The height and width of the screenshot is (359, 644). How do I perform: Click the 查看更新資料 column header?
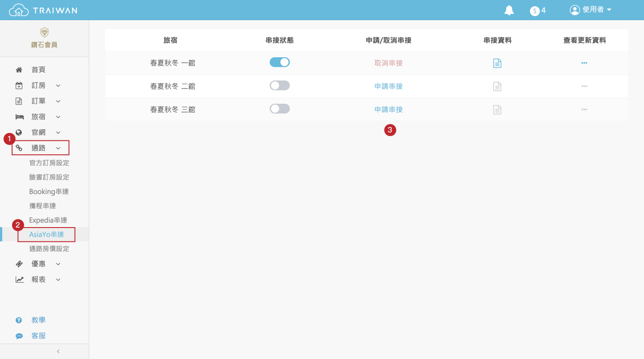(585, 40)
